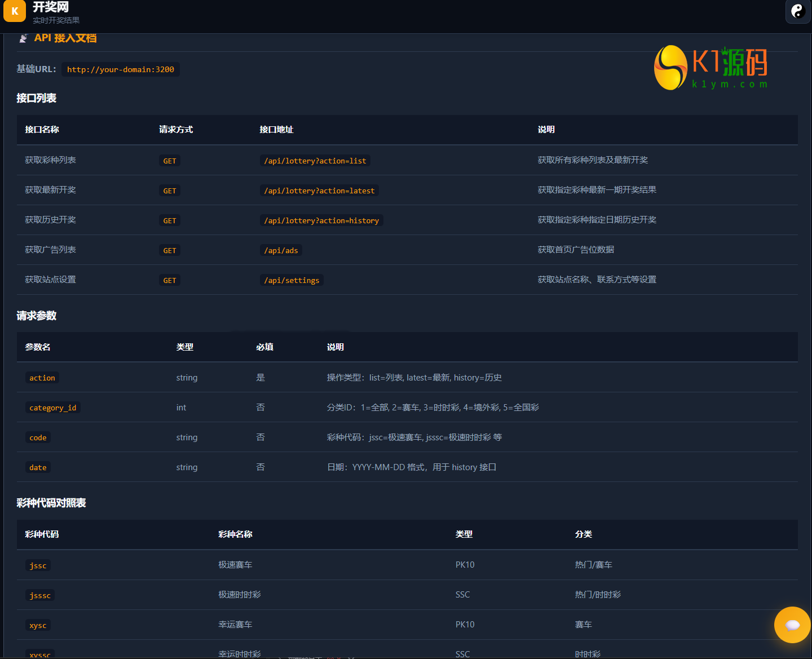Toggle the yin-yang theme switch icon
Screen dimensions: 812x659
[x=798, y=11]
